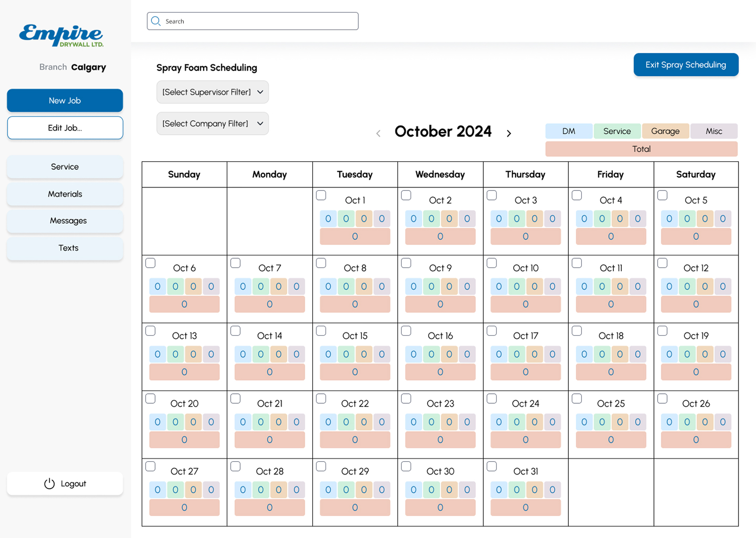Check the checkbox for Oct 1
Viewport: 756px width, 538px height.
click(321, 195)
